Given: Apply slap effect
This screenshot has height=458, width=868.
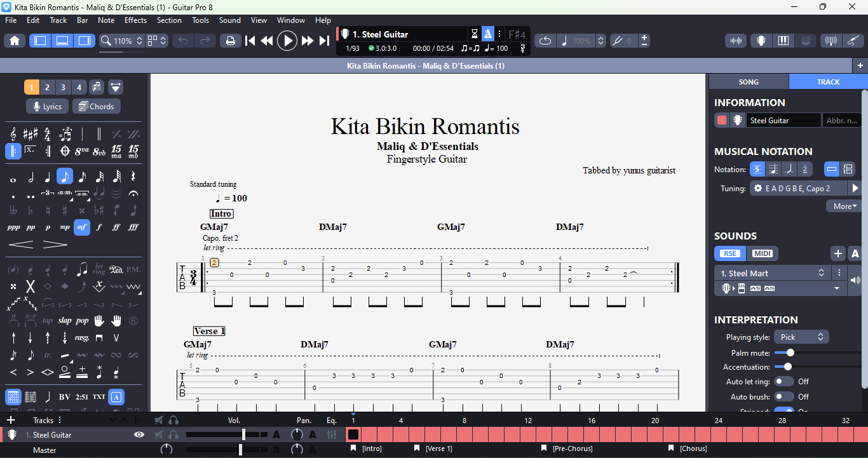Looking at the screenshot, I should [x=65, y=321].
